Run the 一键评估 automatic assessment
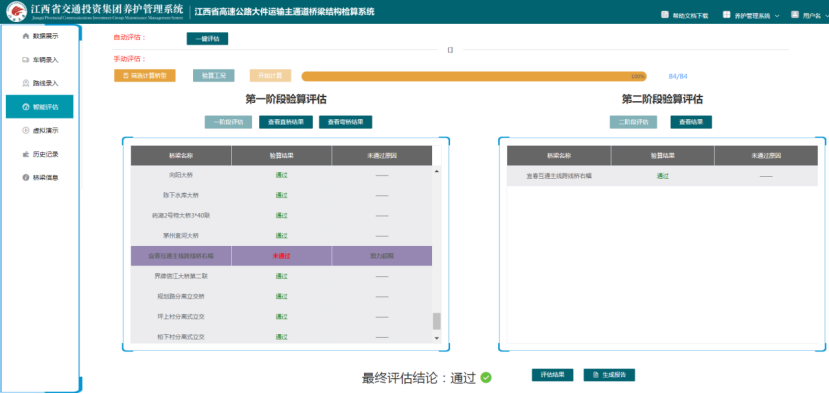The width and height of the screenshot is (829, 394). (x=207, y=39)
